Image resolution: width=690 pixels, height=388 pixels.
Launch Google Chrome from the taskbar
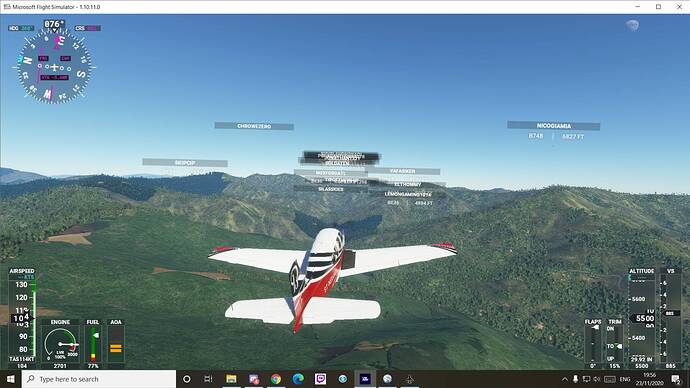click(276, 379)
